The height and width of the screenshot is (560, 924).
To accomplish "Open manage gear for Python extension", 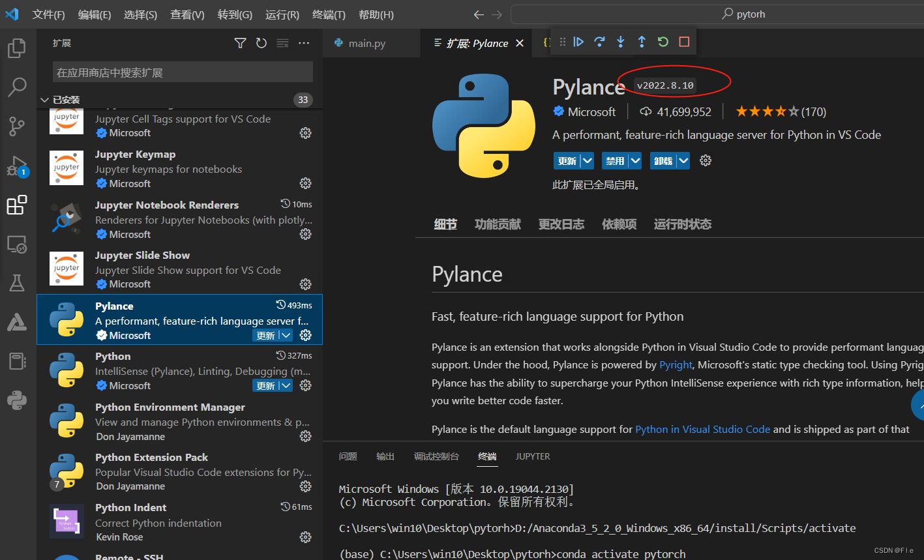I will (305, 385).
